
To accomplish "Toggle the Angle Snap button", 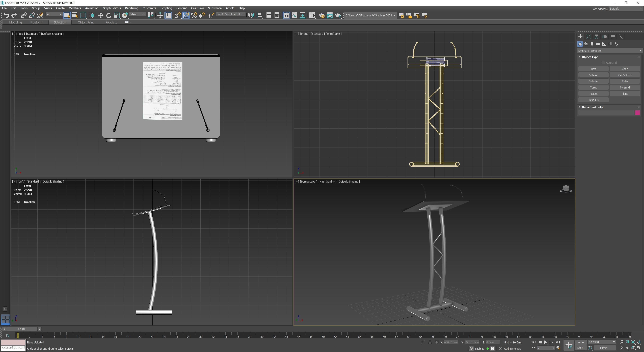I will click(186, 15).
